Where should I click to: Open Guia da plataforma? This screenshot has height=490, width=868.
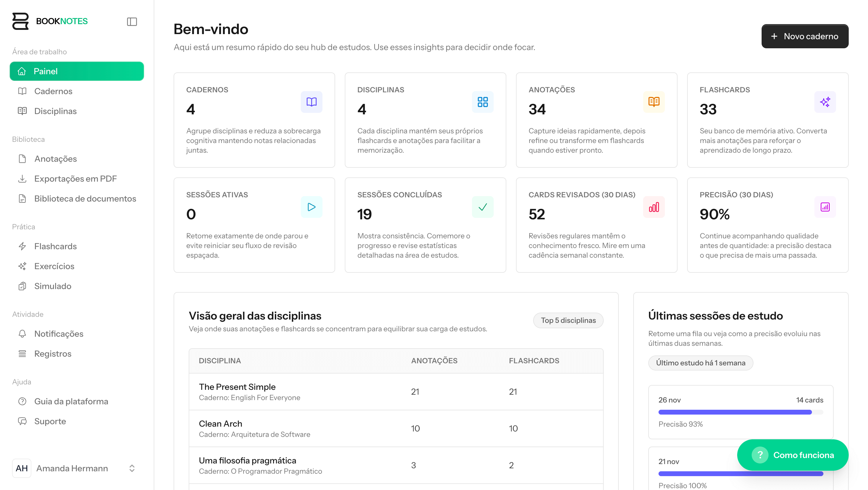click(71, 401)
